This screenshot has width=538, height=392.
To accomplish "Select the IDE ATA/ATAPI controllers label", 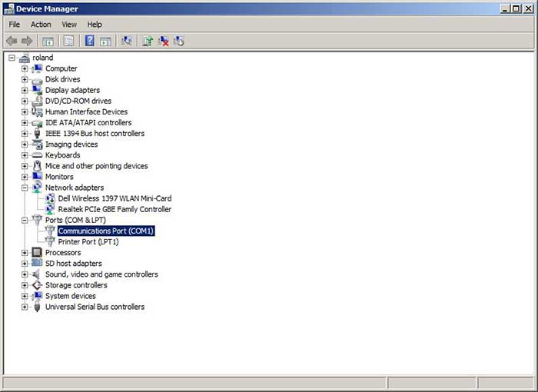I will click(88, 122).
